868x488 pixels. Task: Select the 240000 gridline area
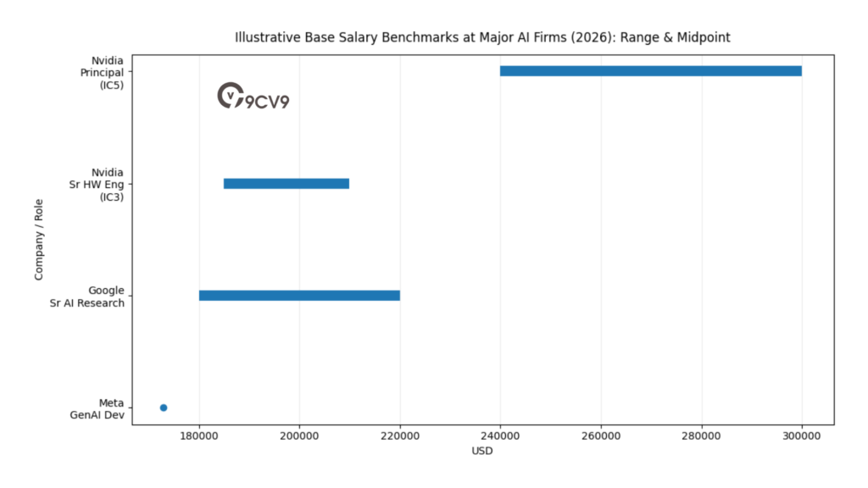(500, 254)
